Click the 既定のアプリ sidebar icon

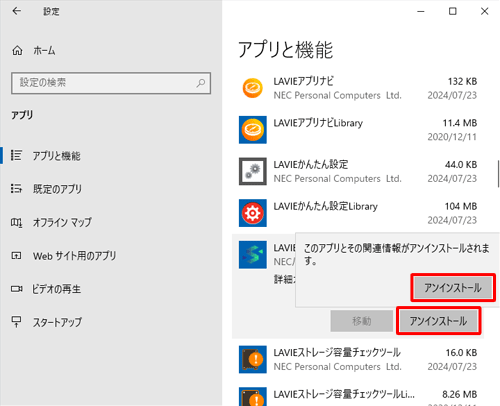(x=16, y=189)
